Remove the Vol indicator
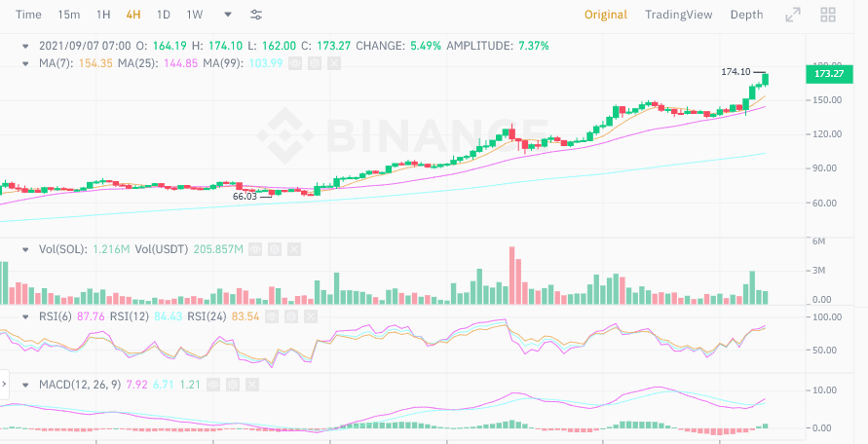 point(294,249)
